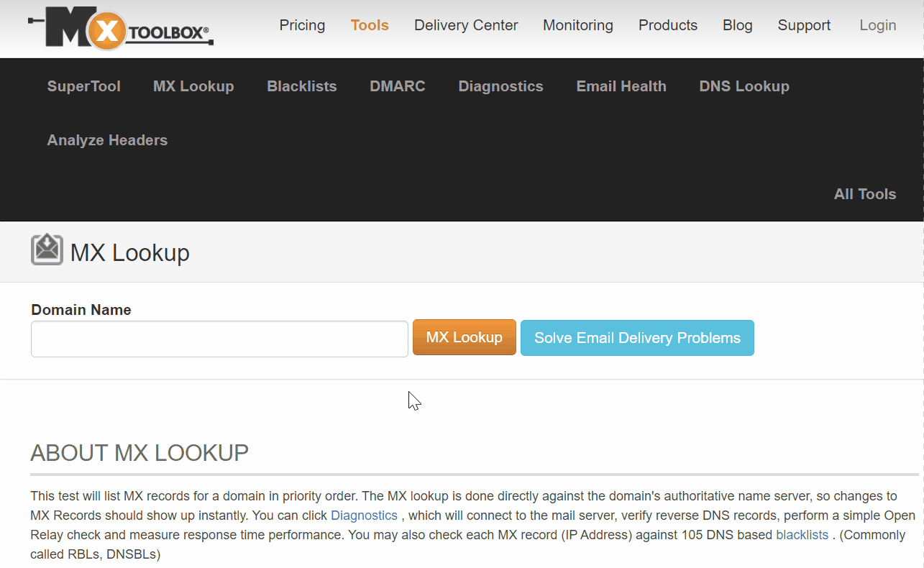924x568 pixels.
Task: Switch to the SuperTool tab
Action: (84, 86)
